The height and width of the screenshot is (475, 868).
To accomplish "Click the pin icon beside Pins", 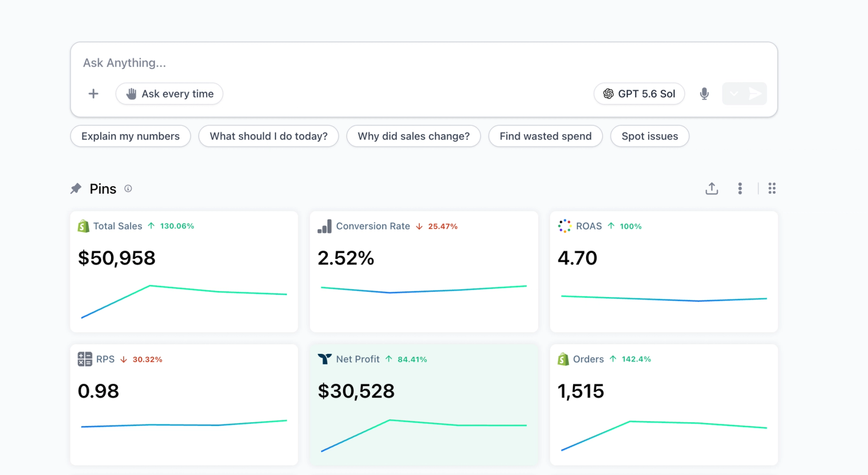I will pyautogui.click(x=76, y=189).
